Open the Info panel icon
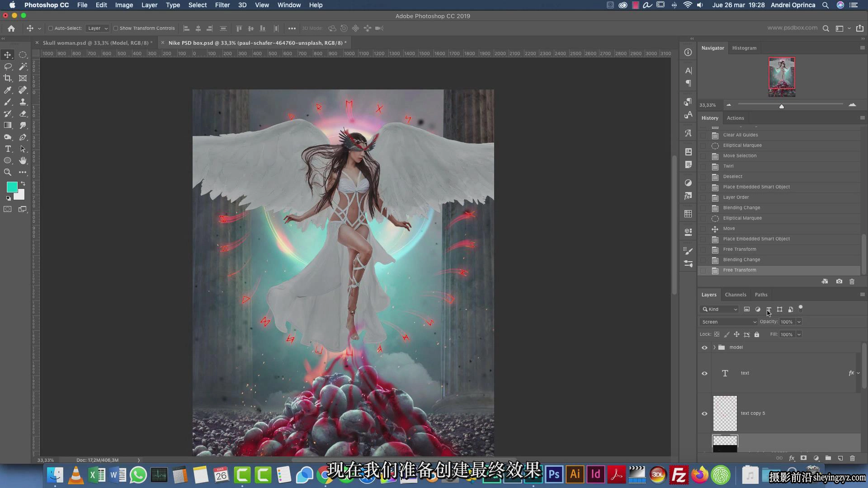Screen dimensions: 868x488 click(x=688, y=52)
